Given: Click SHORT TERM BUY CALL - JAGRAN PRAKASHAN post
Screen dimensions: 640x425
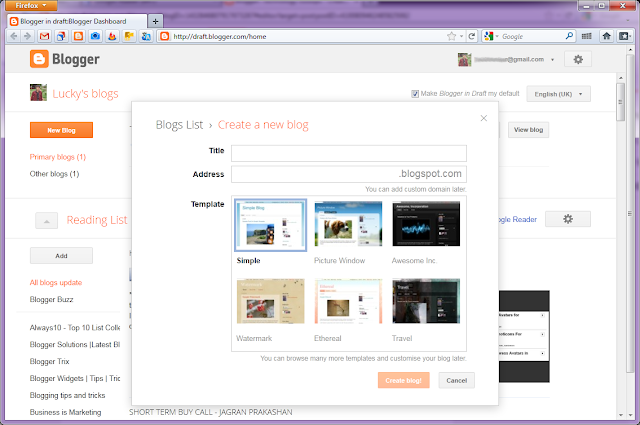Looking at the screenshot, I should [211, 412].
